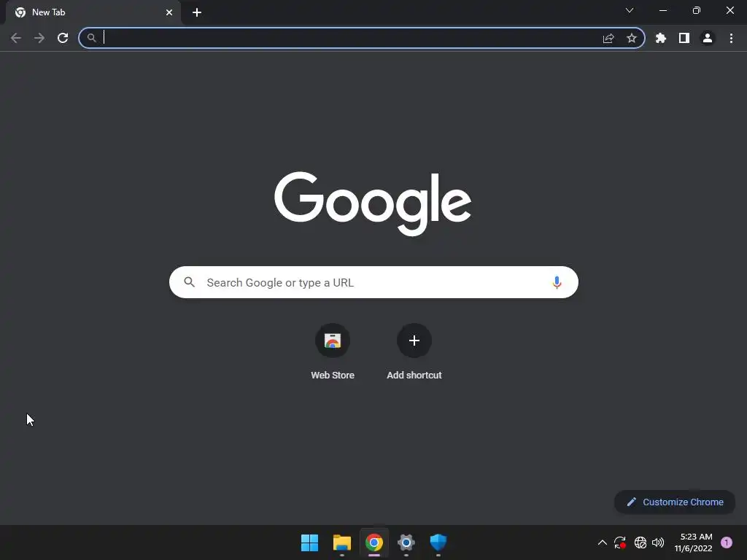The image size is (747, 560).
Task: Open Chrome's three-dot menu
Action: point(731,38)
